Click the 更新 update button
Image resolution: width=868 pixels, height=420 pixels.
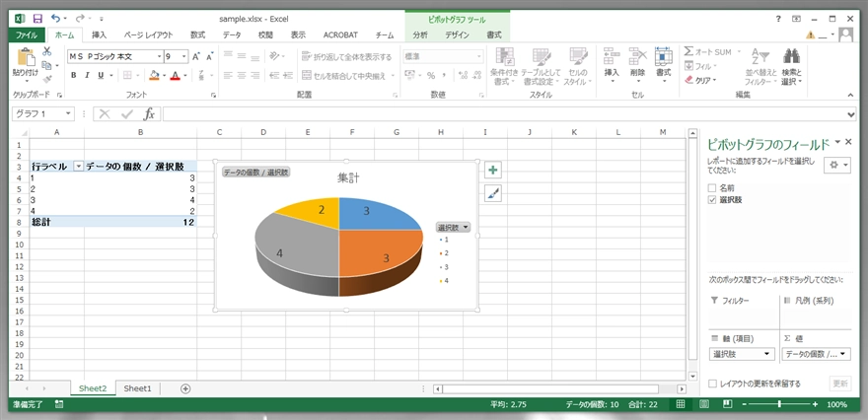840,384
